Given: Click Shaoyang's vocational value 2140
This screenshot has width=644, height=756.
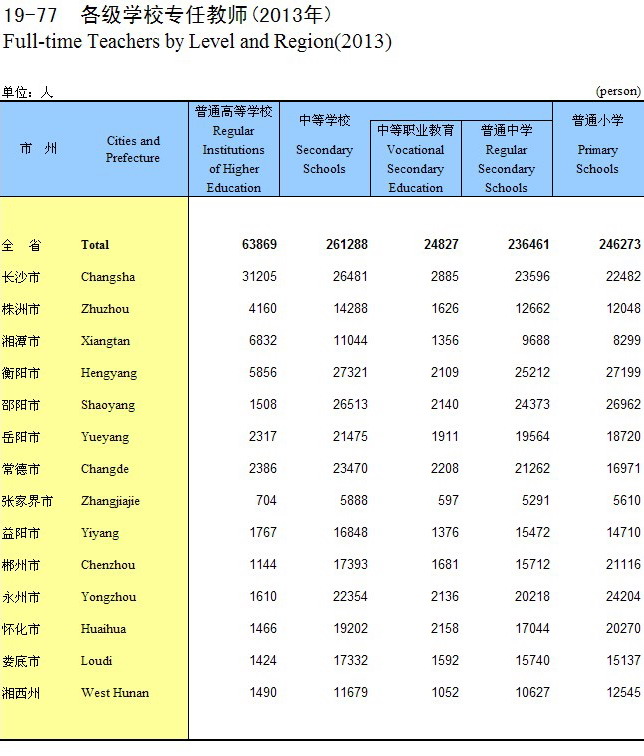Looking at the screenshot, I should pyautogui.click(x=444, y=404).
